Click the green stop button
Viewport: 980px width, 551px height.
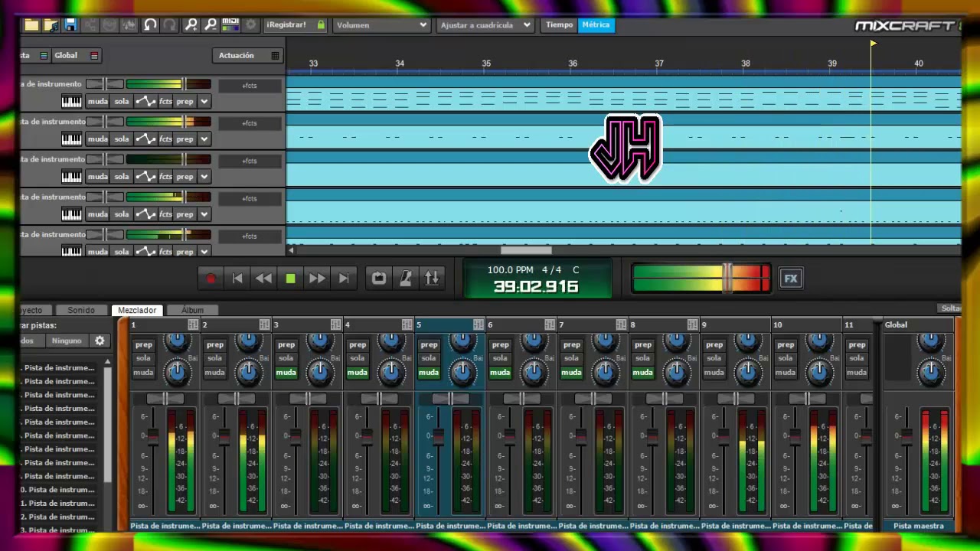click(x=290, y=279)
